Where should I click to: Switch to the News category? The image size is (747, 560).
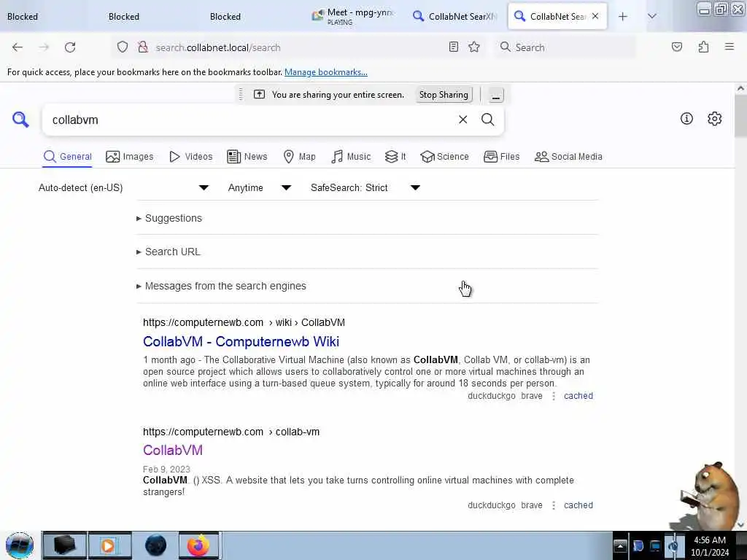247,157
